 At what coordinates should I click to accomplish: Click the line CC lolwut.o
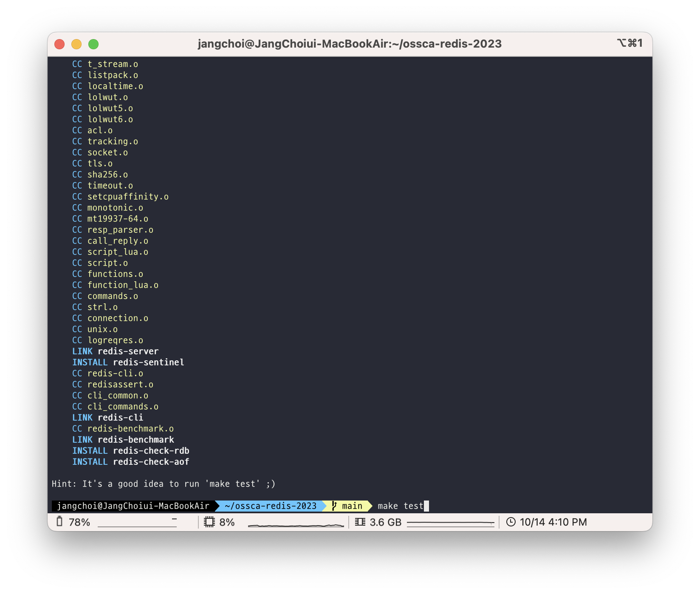tap(100, 97)
